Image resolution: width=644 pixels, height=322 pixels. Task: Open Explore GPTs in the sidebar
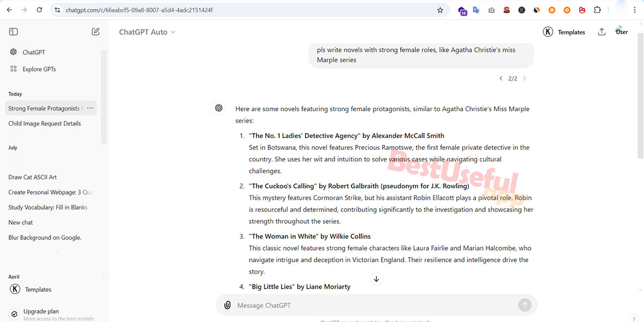[33, 69]
